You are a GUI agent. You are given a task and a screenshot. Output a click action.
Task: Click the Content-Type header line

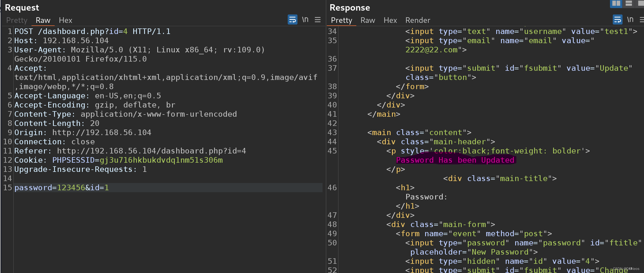click(x=126, y=114)
